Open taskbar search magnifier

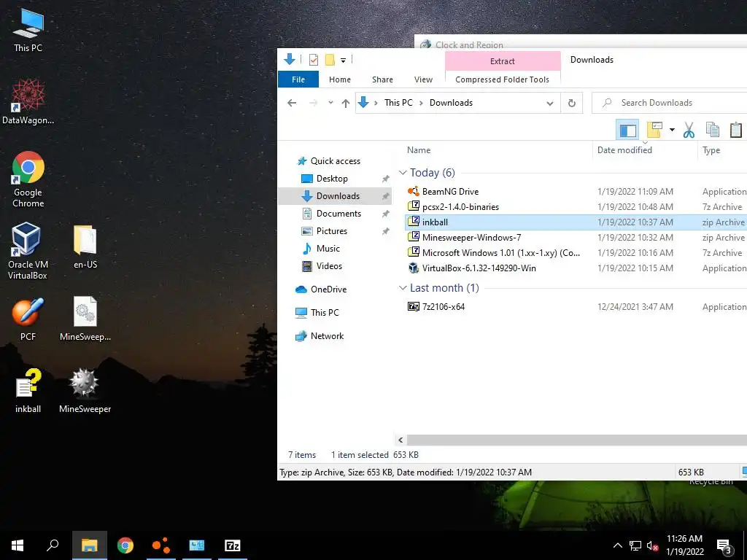click(53, 545)
